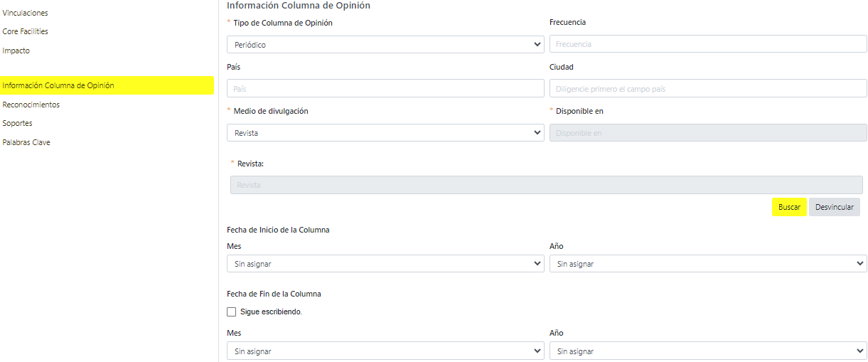Click the greyed Revista text field
Viewport: 868px width, 362px height.
point(547,185)
